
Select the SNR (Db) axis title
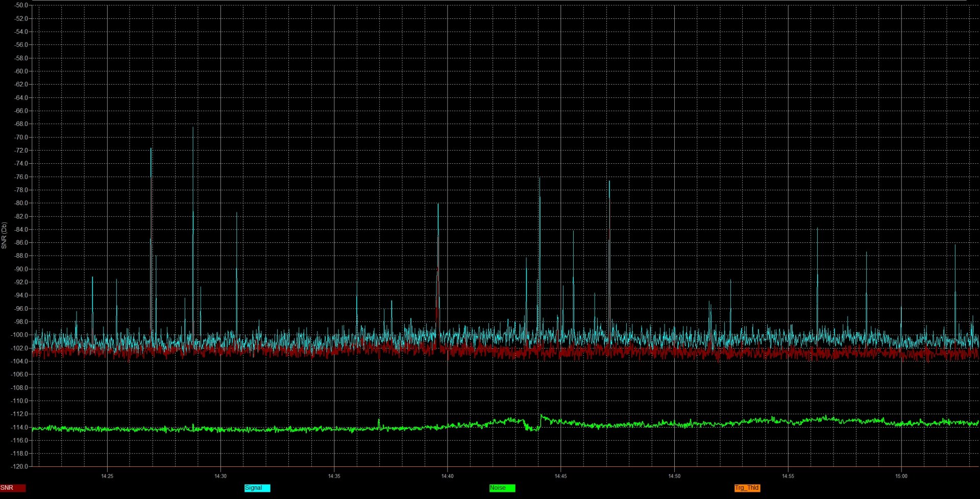click(4, 235)
